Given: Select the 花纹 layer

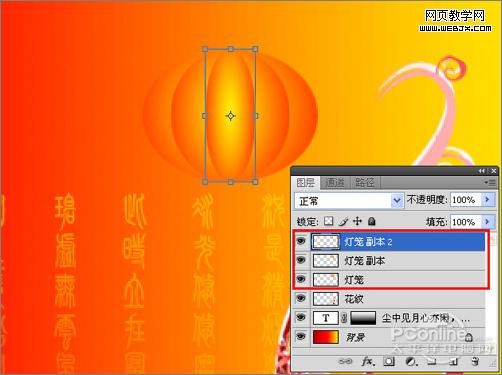Looking at the screenshot, I should coord(390,299).
